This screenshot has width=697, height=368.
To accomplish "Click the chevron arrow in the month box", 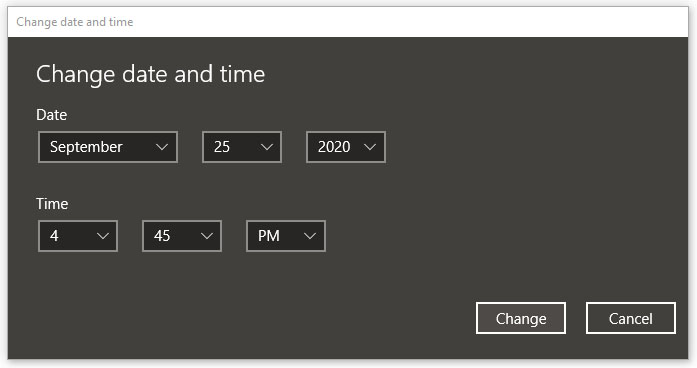I will (x=162, y=147).
